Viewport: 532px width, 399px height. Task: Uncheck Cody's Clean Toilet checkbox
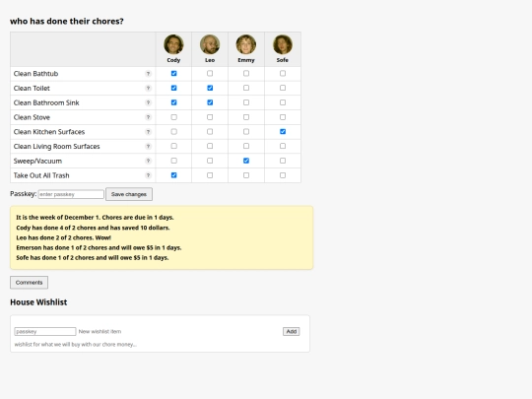click(173, 88)
